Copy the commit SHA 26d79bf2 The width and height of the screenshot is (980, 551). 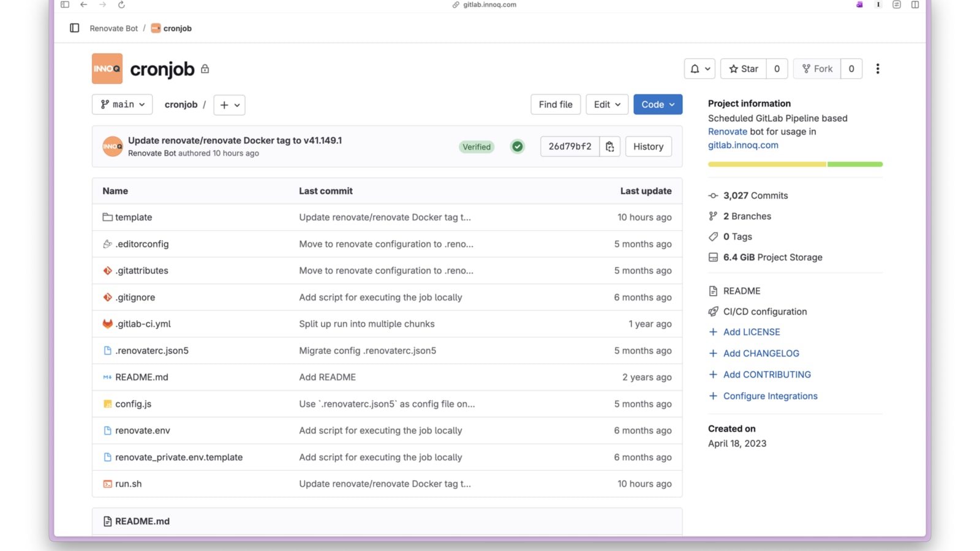pos(609,146)
